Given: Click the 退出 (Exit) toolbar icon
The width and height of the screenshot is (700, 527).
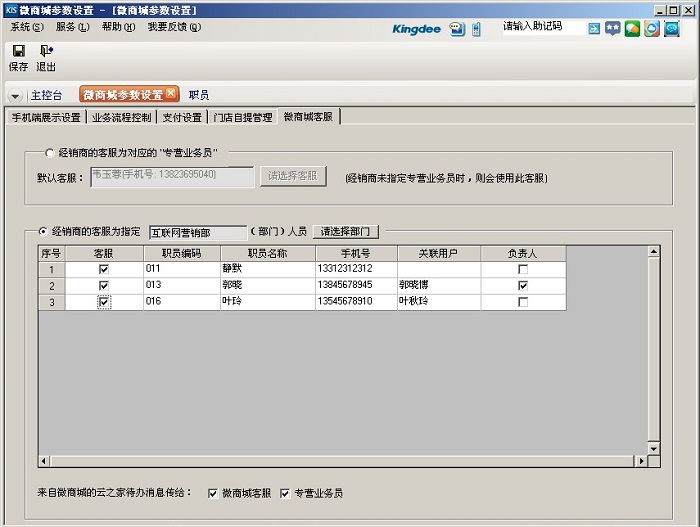Looking at the screenshot, I should click(46, 50).
